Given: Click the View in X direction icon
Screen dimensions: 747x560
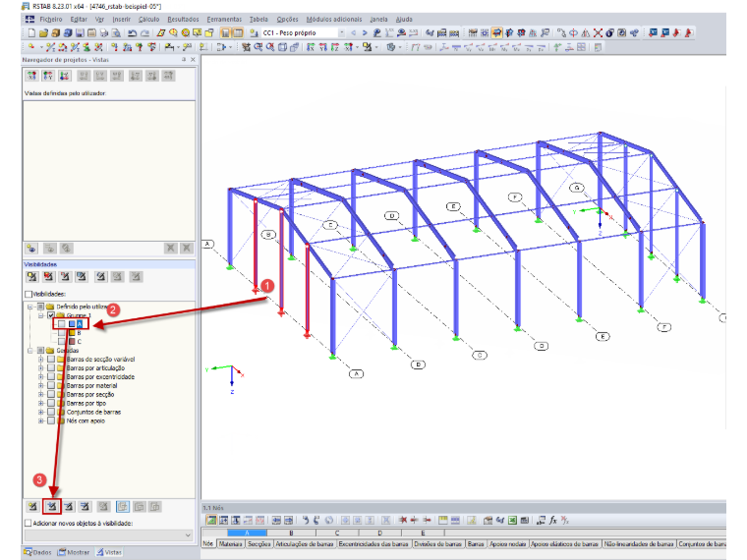Looking at the screenshot, I should point(311,47).
